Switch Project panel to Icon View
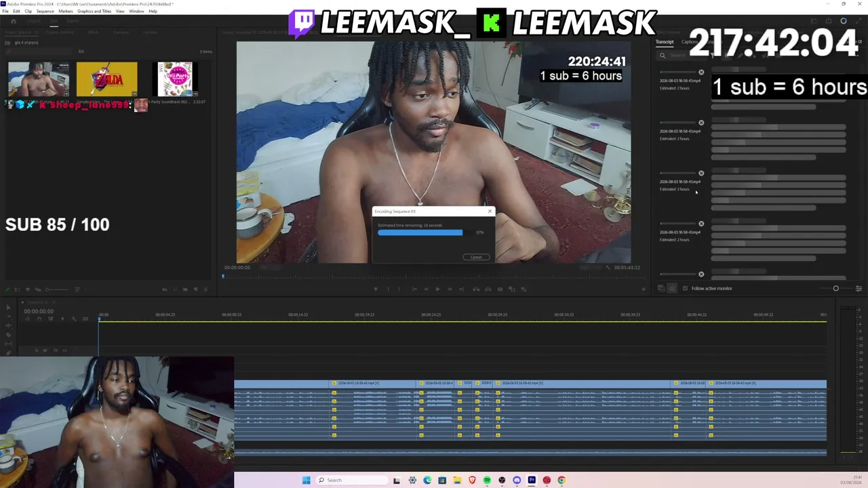 coord(27,289)
